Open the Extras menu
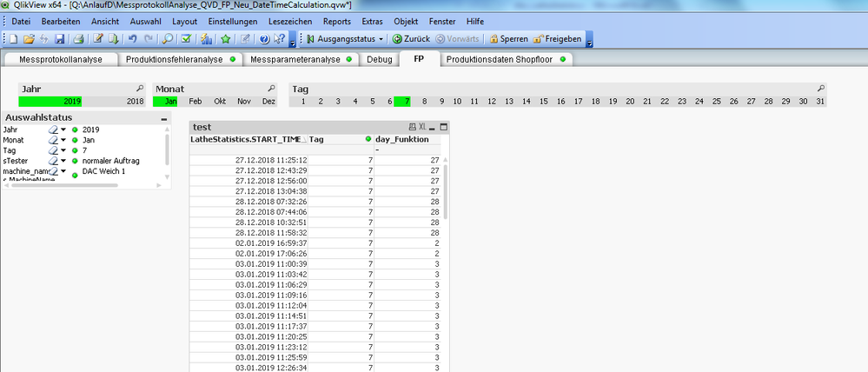The image size is (868, 372). (372, 22)
